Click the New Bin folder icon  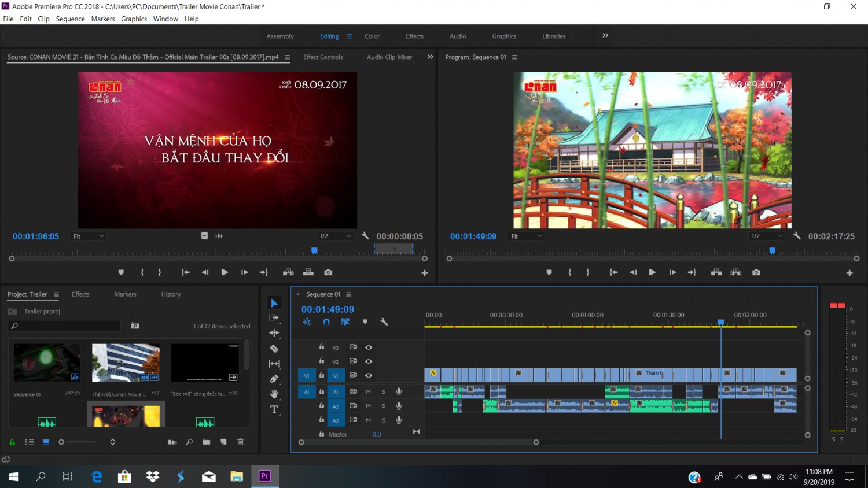pos(207,442)
